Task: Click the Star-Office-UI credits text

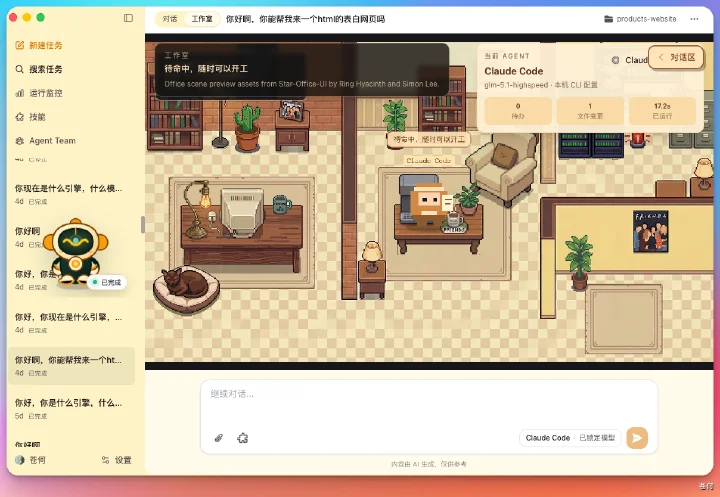Action: point(302,84)
